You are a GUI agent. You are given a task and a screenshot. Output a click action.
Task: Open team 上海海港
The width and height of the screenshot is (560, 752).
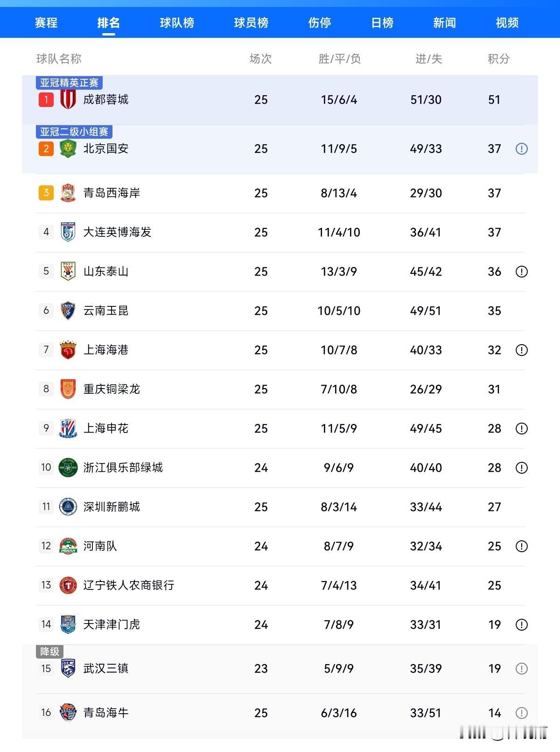coord(106,350)
